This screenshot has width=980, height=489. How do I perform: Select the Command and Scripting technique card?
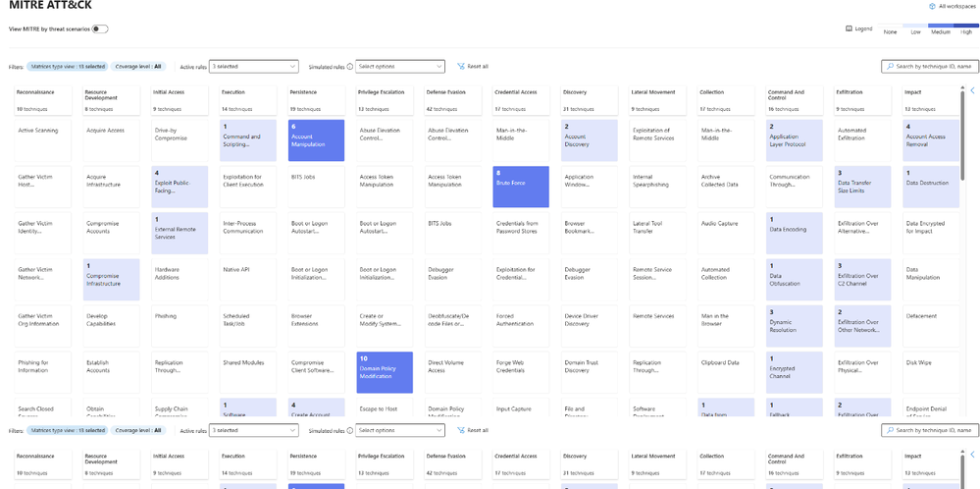(248, 140)
